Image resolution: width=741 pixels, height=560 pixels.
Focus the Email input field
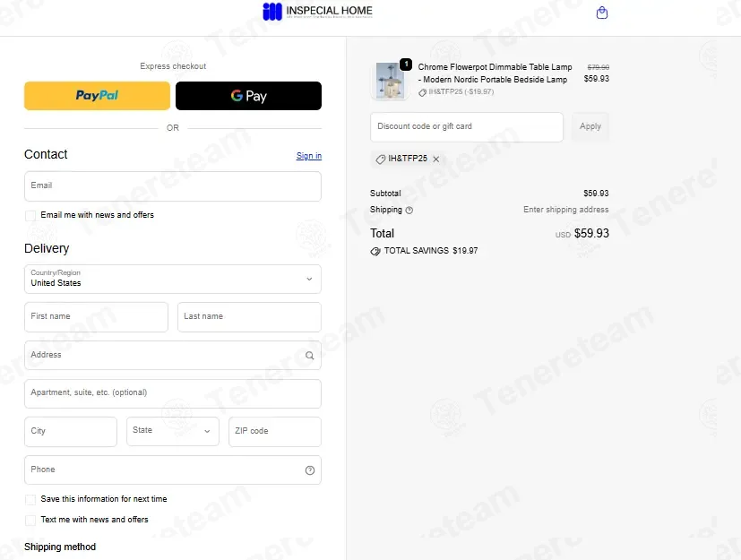[x=173, y=186]
